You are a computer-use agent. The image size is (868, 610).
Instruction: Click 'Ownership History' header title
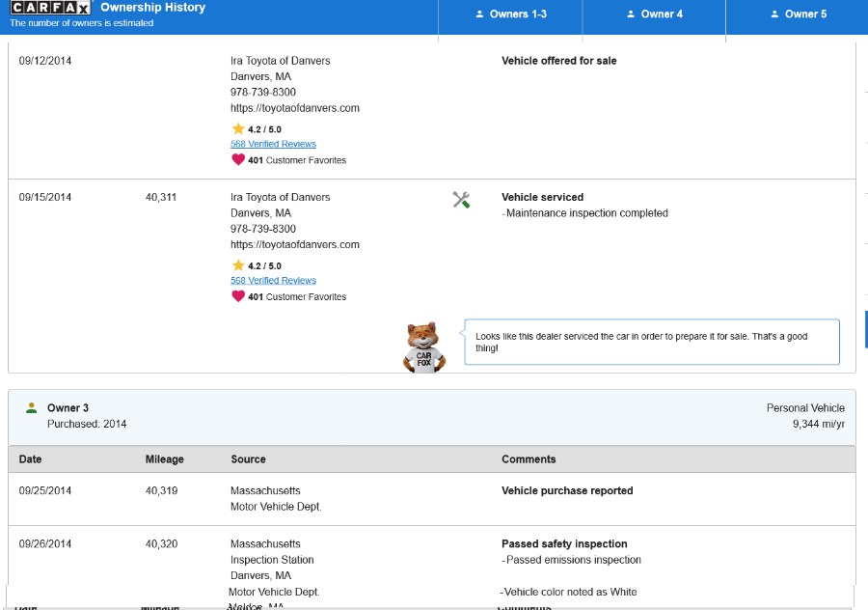[152, 8]
